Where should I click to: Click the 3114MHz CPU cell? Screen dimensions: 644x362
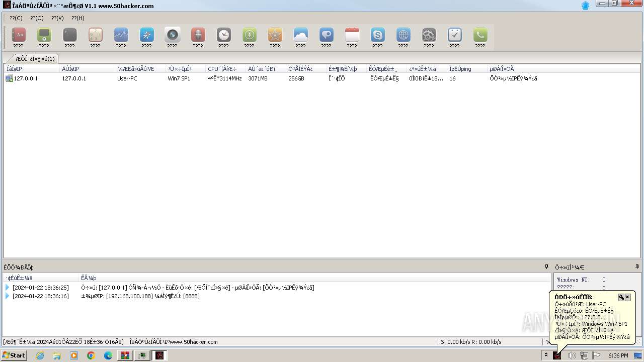coord(225,78)
